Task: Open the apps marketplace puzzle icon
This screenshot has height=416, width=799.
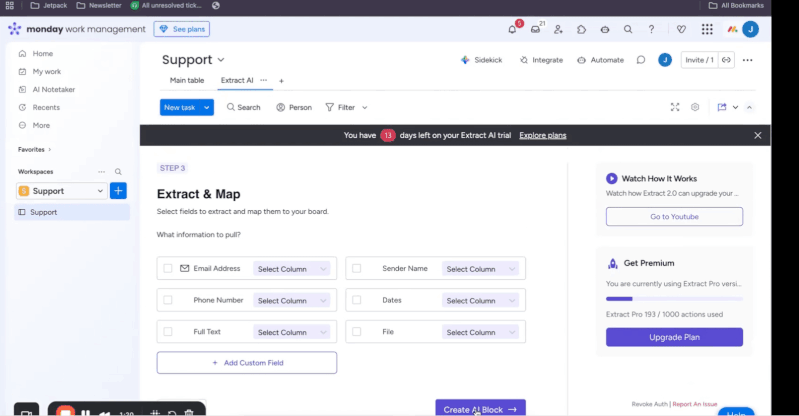Action: coord(581,30)
